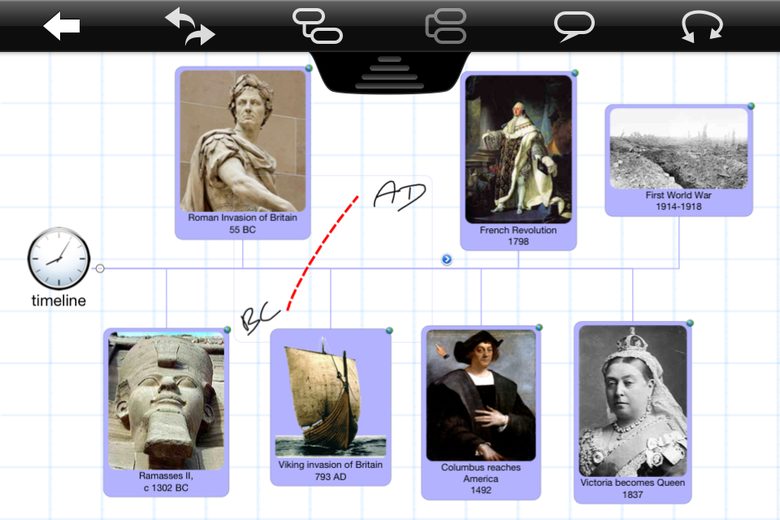Select the Ramasses II statue image
This screenshot has height=520, width=780.
click(166, 401)
